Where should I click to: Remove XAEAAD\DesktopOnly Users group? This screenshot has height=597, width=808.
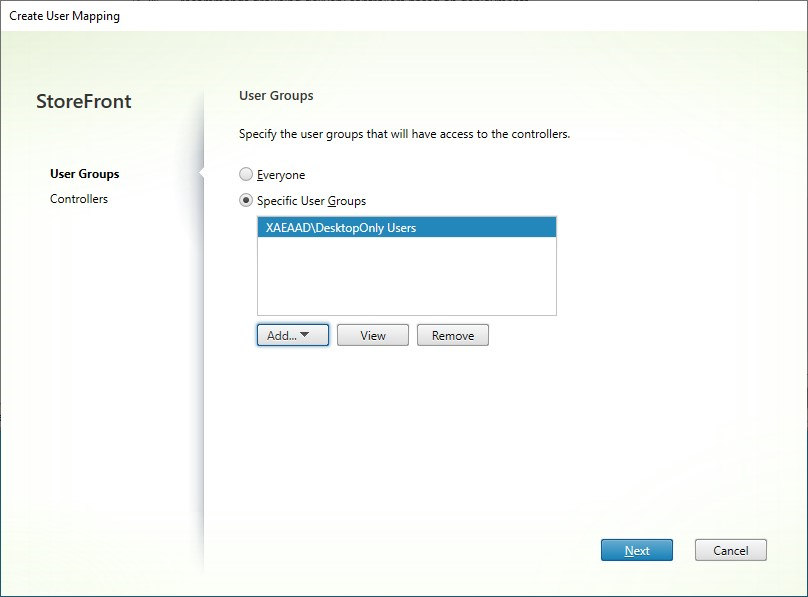[452, 335]
